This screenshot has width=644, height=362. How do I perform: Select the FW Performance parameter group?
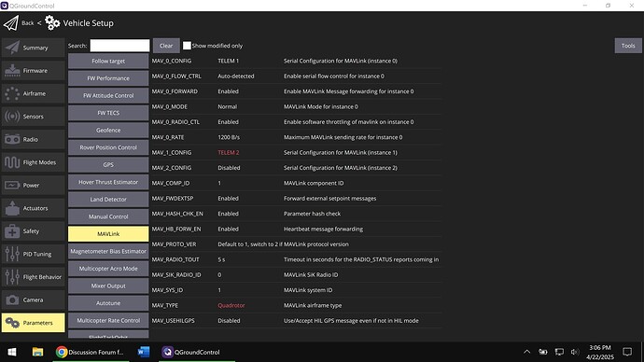click(x=108, y=78)
